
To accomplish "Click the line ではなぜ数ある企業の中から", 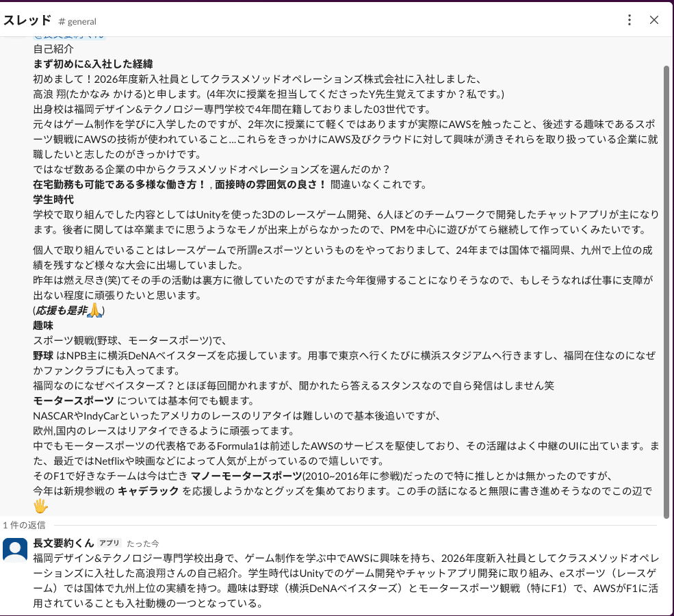I will [x=211, y=169].
